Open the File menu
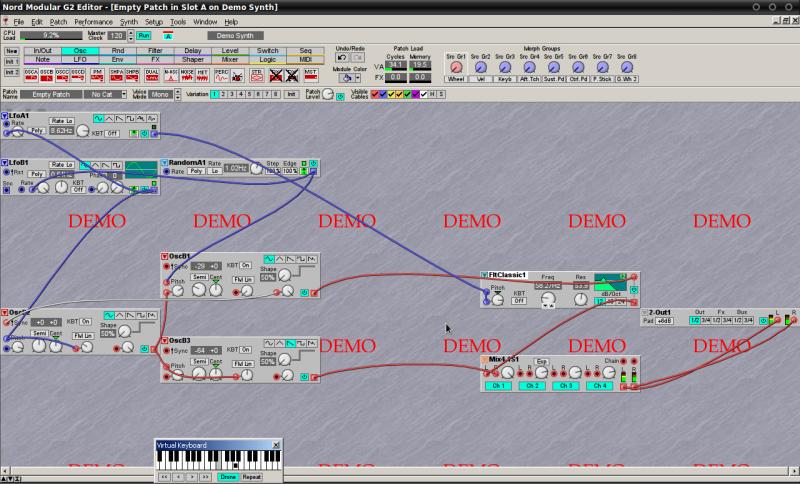Viewport: 800px width, 484px height. 18,22
